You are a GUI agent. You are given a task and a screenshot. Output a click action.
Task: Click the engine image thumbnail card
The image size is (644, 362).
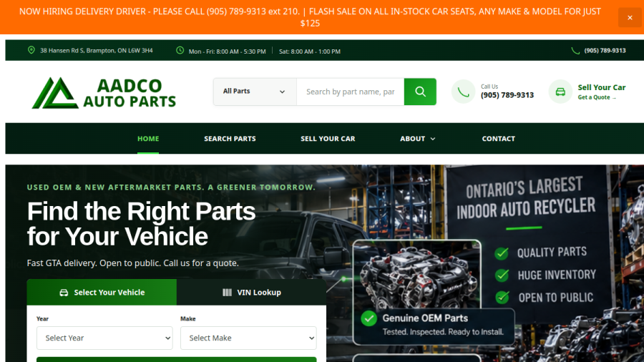tap(417, 275)
